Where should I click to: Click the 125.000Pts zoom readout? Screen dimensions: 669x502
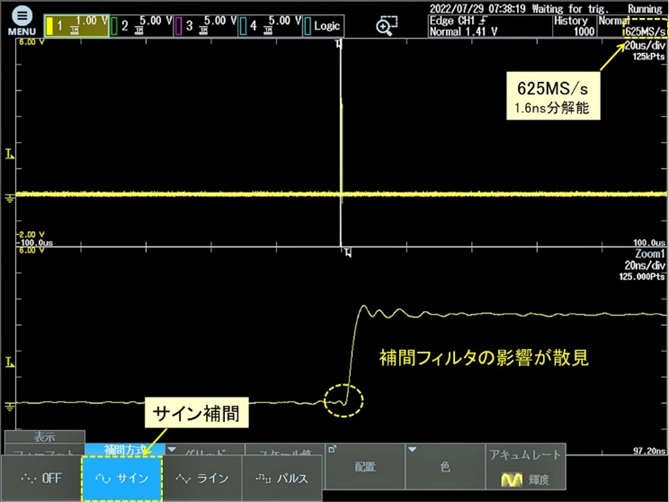click(642, 276)
